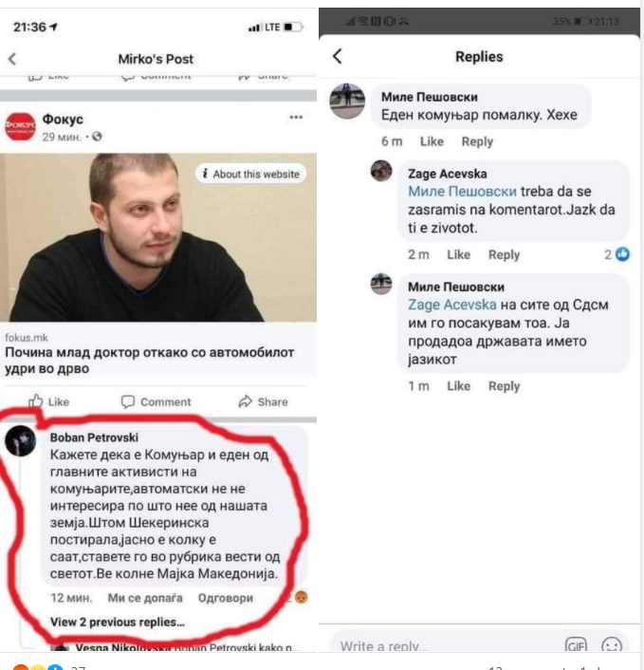
Task: Open the angry reaction on Boban's comment
Action: click(x=301, y=597)
